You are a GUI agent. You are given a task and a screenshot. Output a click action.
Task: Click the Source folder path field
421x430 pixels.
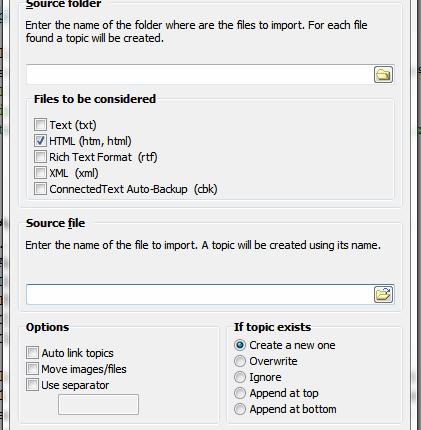point(200,74)
